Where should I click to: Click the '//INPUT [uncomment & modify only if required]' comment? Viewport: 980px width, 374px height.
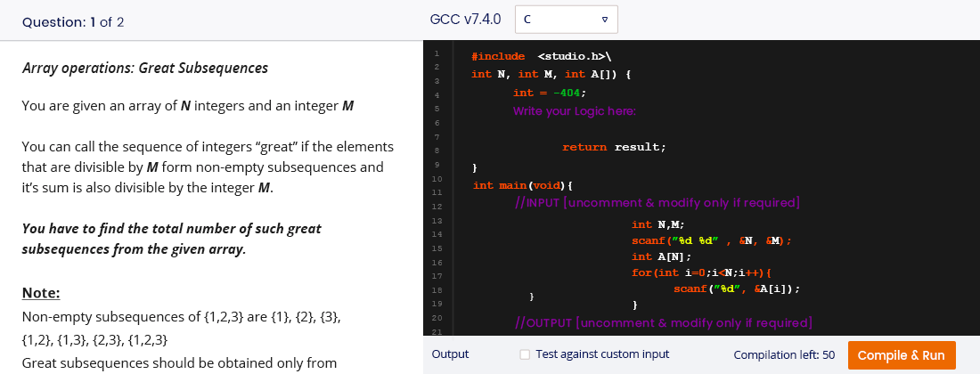click(x=657, y=203)
